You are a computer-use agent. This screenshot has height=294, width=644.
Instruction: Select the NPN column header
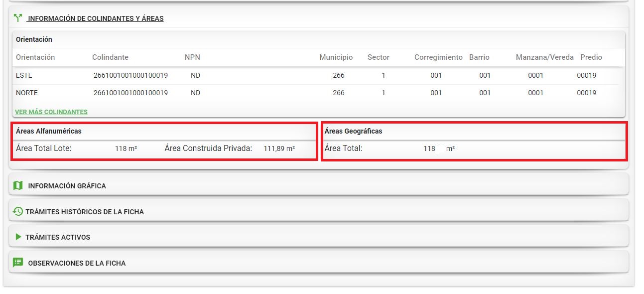coord(192,57)
